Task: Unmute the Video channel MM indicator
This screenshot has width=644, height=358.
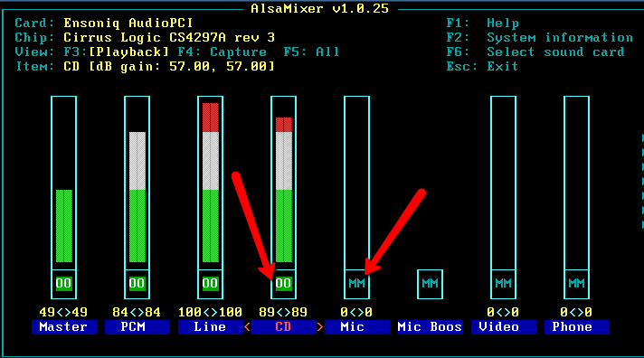Action: click(x=503, y=283)
